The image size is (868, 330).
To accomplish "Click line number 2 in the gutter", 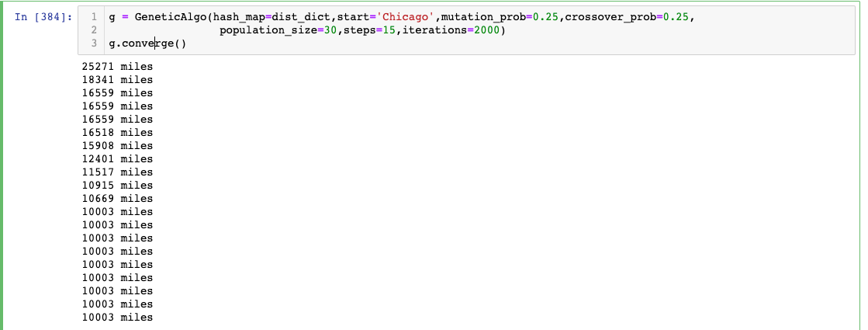I will tap(94, 30).
